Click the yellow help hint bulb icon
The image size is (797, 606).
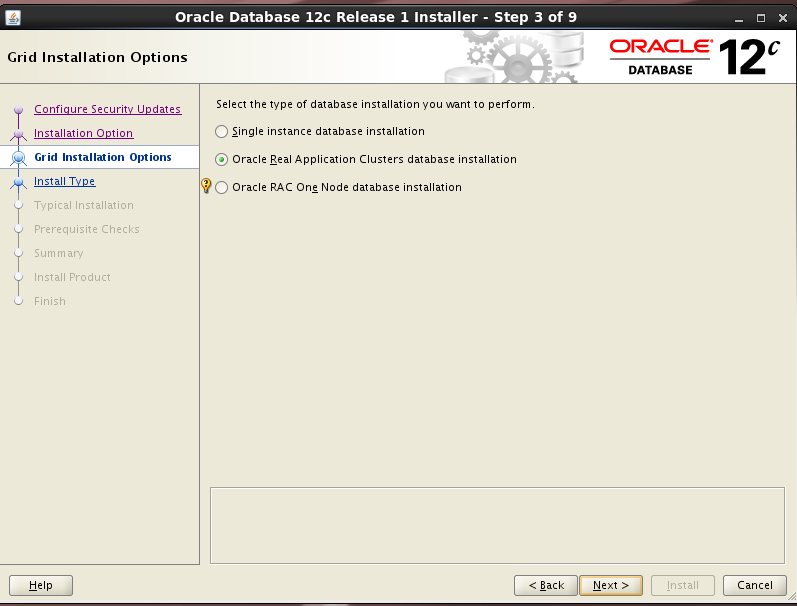click(x=206, y=185)
